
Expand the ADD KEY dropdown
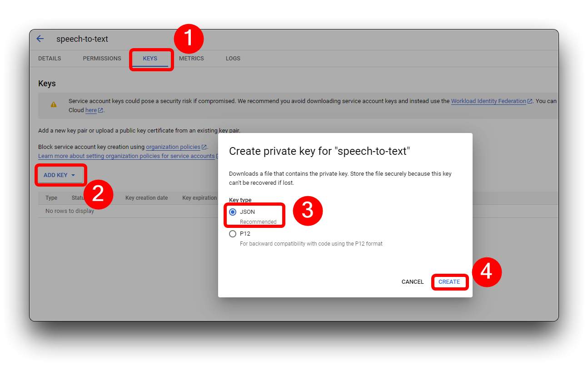60,175
